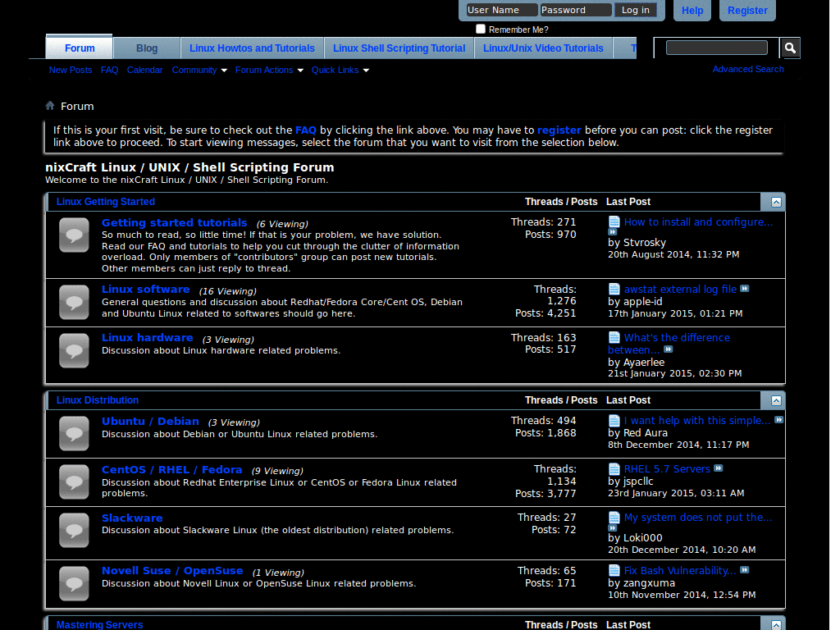Open the Mastering Servers category title

click(x=99, y=624)
